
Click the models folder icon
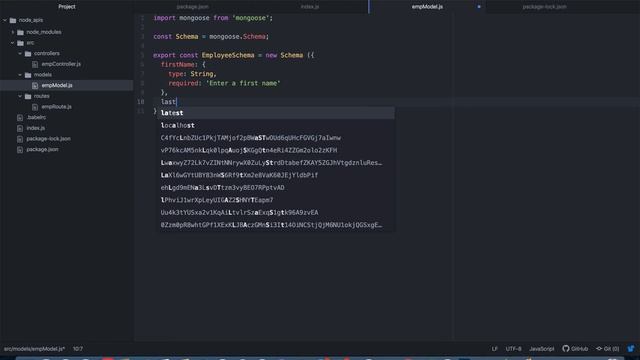coord(28,75)
